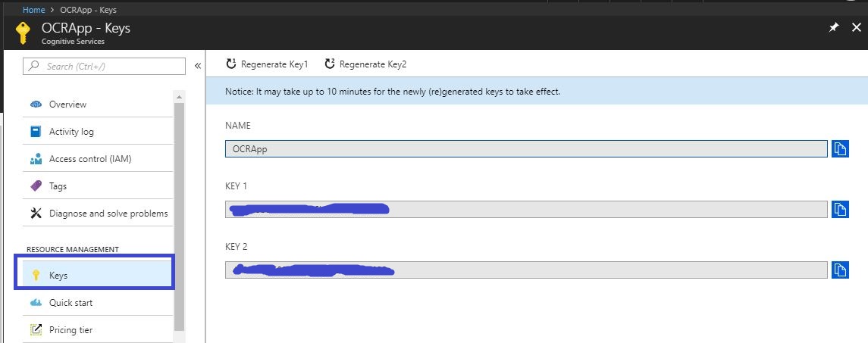This screenshot has width=868, height=343.
Task: Click the OCRApp - Keys blade title
Action: [86, 28]
